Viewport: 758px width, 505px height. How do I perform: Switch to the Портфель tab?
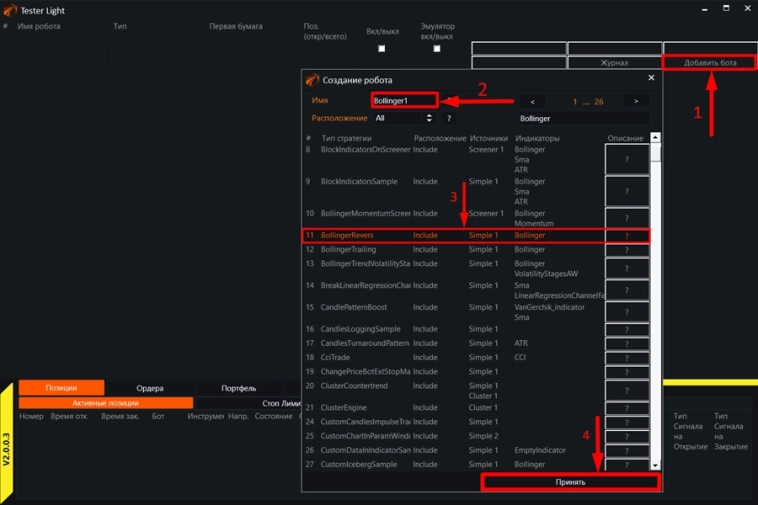[238, 388]
